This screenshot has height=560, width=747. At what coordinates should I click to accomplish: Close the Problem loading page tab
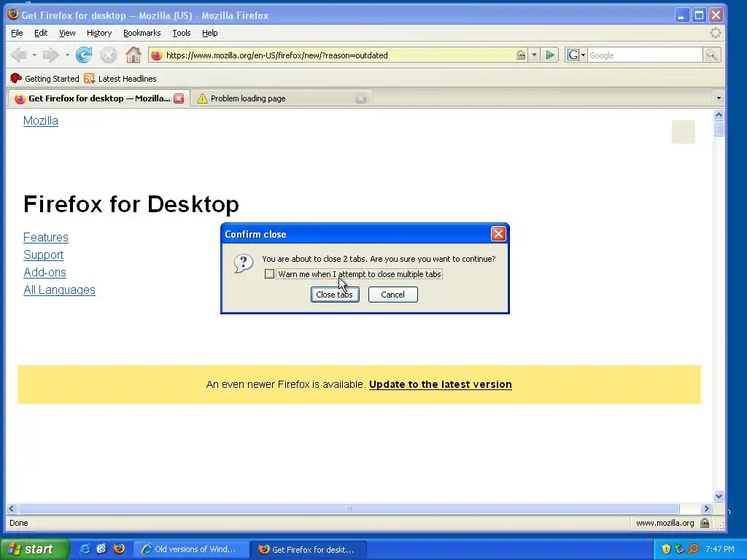[x=361, y=98]
